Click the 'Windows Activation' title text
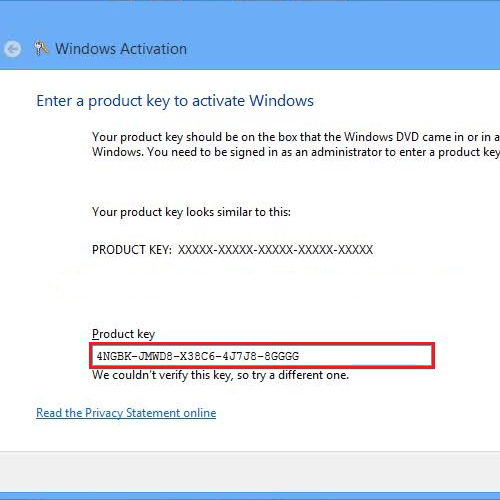 (x=121, y=49)
